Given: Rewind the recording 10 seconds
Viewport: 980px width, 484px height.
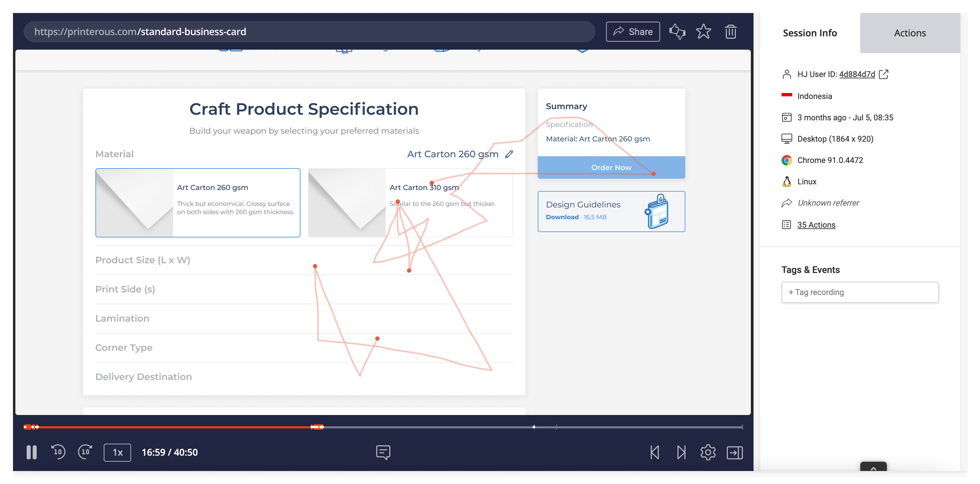Looking at the screenshot, I should click(x=58, y=452).
